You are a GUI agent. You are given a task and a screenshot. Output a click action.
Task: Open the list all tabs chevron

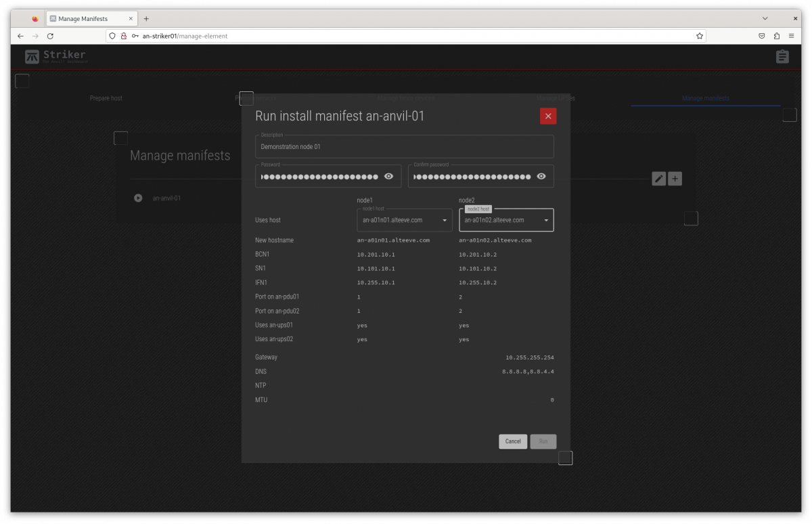point(765,19)
